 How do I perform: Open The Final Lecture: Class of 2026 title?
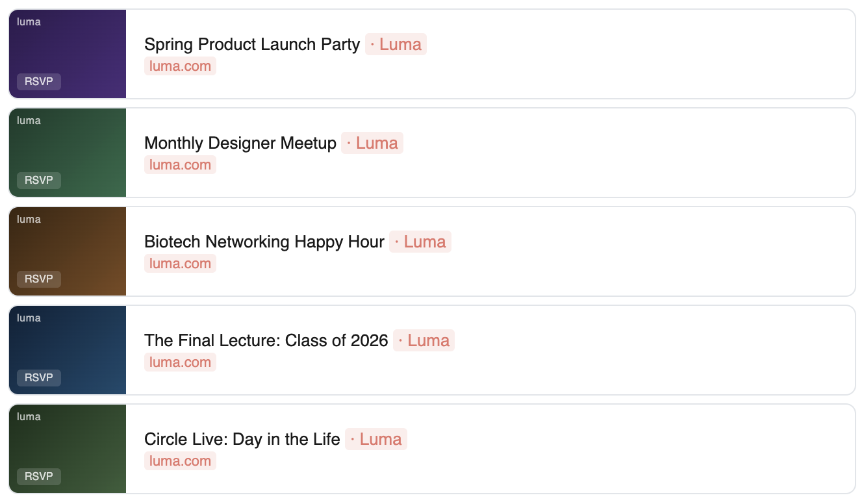(x=266, y=340)
